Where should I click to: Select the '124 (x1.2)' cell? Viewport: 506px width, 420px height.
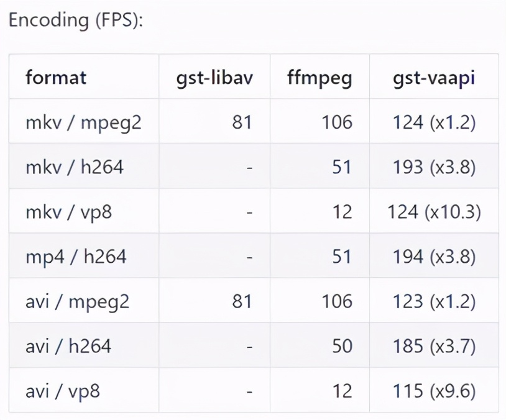(434, 123)
